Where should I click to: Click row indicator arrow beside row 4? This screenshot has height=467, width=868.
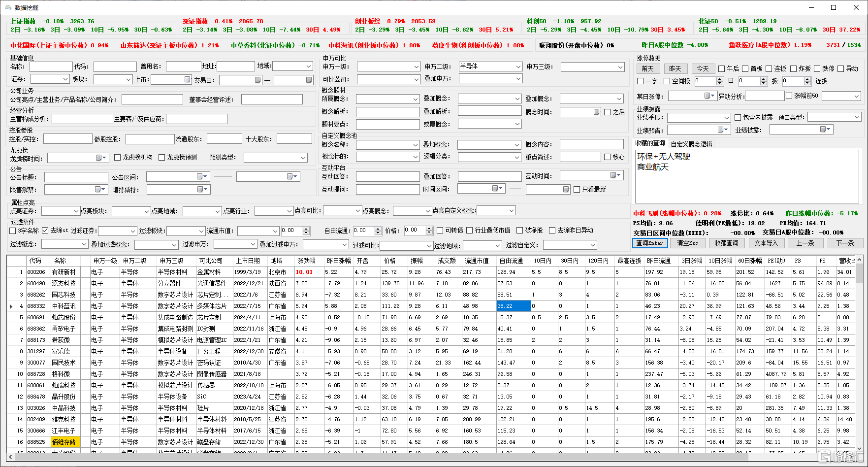[x=11, y=306]
